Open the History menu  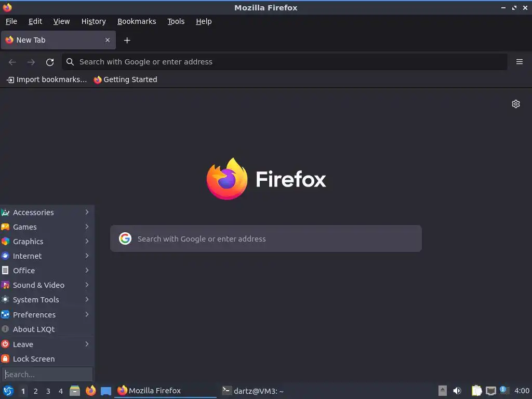pos(94,21)
